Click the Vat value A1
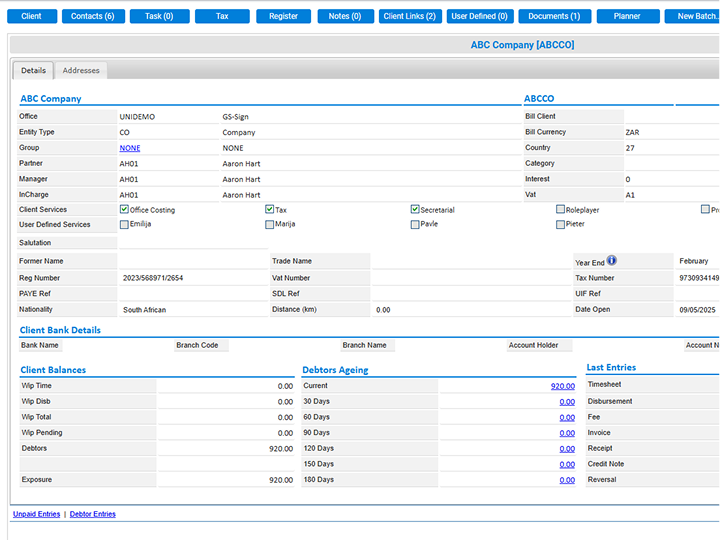The image size is (720, 540). coord(630,195)
